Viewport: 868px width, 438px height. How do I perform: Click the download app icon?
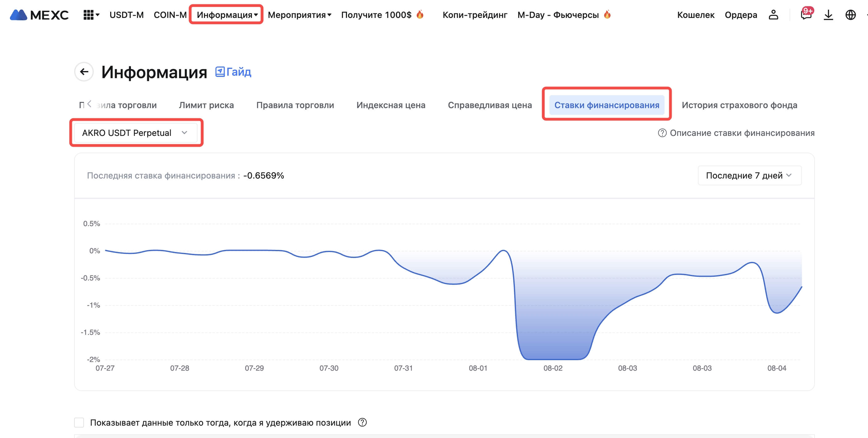(828, 15)
